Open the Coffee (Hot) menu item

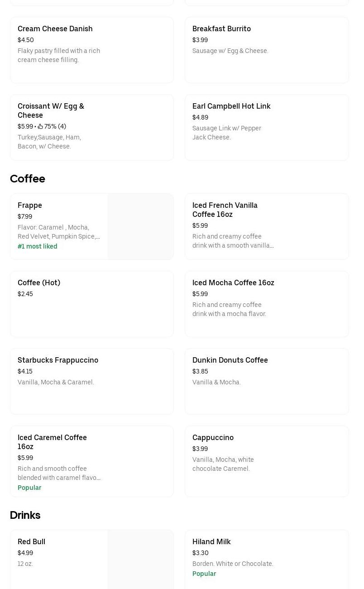(x=91, y=304)
